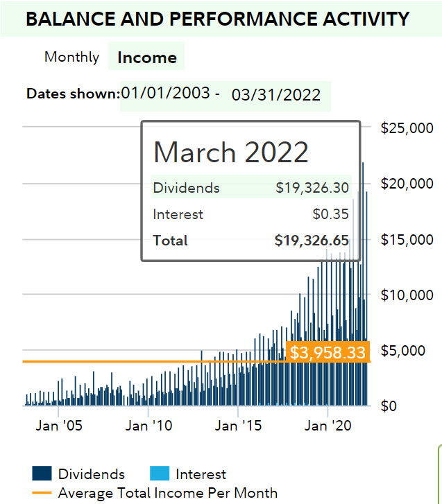Select the Income tab
Image resolution: width=442 pixels, height=504 pixels.
(146, 58)
